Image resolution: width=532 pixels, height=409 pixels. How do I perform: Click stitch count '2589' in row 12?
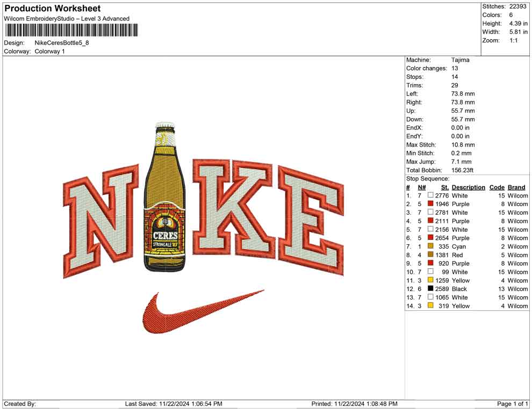442,289
